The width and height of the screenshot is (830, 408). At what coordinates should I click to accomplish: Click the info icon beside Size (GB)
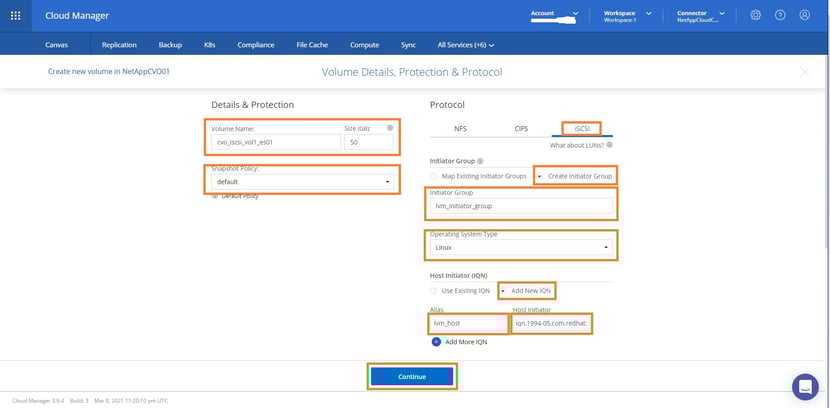coord(390,128)
